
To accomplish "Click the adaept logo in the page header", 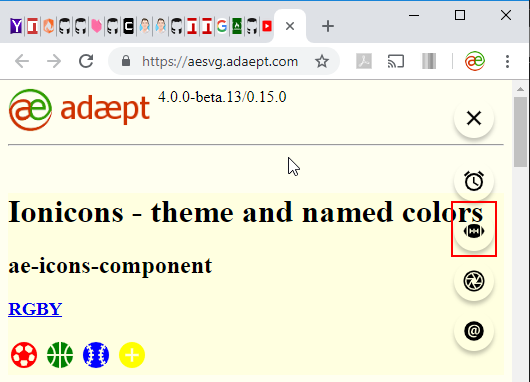I will pos(79,110).
